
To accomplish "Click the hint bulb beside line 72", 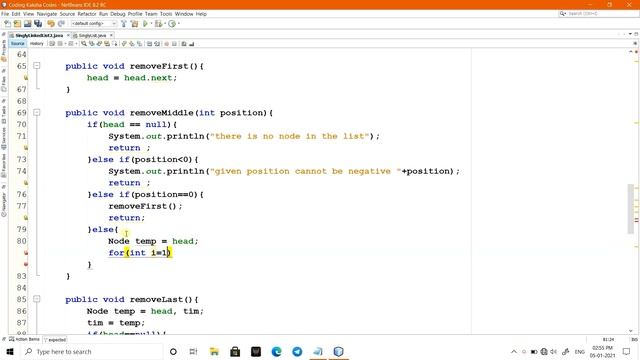I will point(25,148).
